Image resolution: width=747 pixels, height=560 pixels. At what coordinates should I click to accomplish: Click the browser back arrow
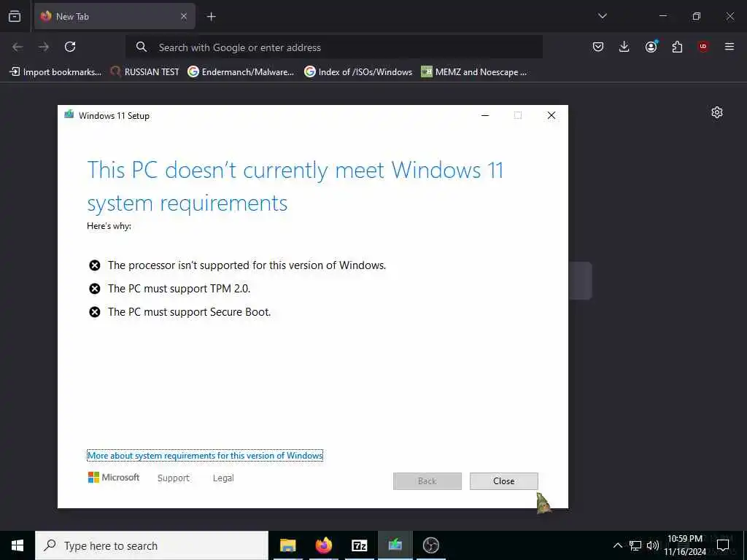click(x=18, y=47)
